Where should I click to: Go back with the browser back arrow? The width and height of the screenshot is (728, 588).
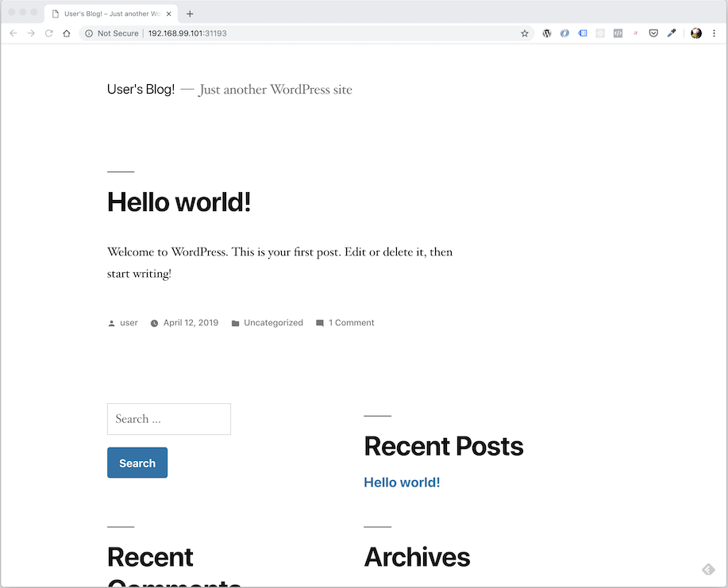13,33
